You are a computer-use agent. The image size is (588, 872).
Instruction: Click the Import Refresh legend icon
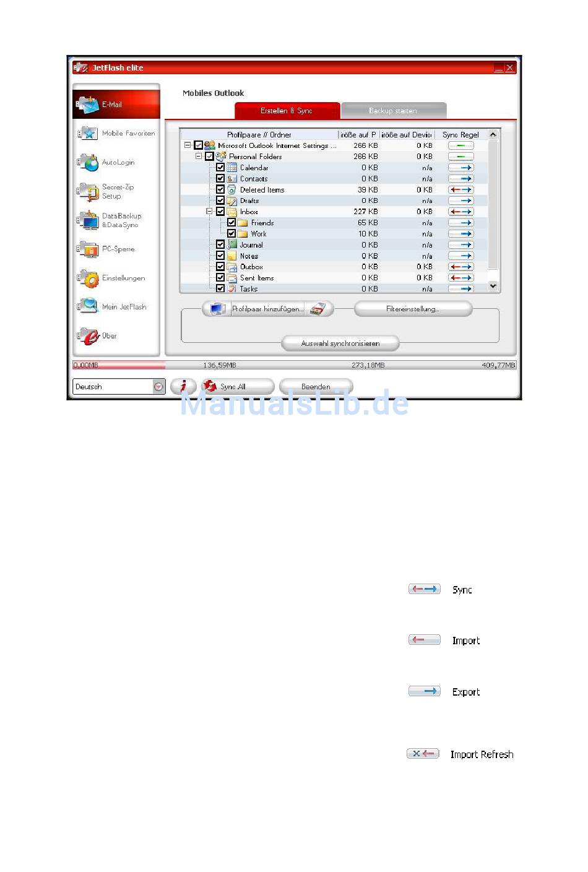[x=423, y=754]
